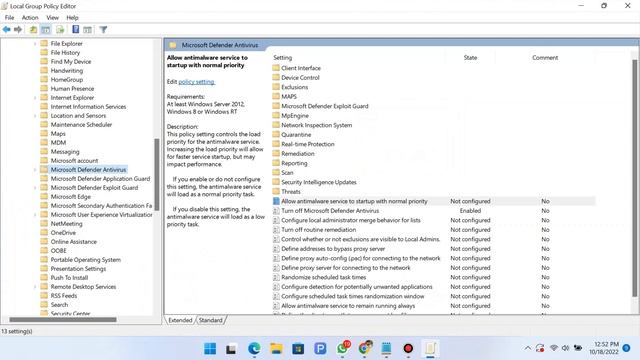
Task: Click the settings list vertical scrollbar
Action: [x=634, y=178]
